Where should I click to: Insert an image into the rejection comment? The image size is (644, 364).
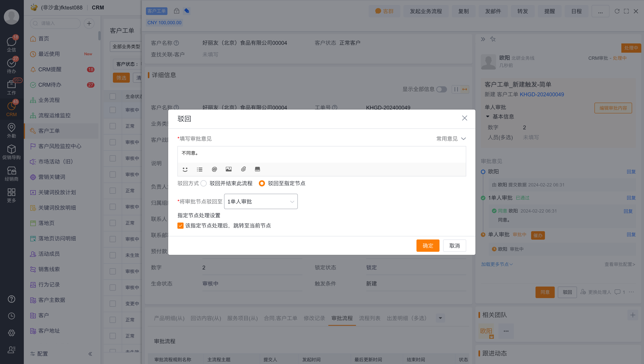pos(228,169)
